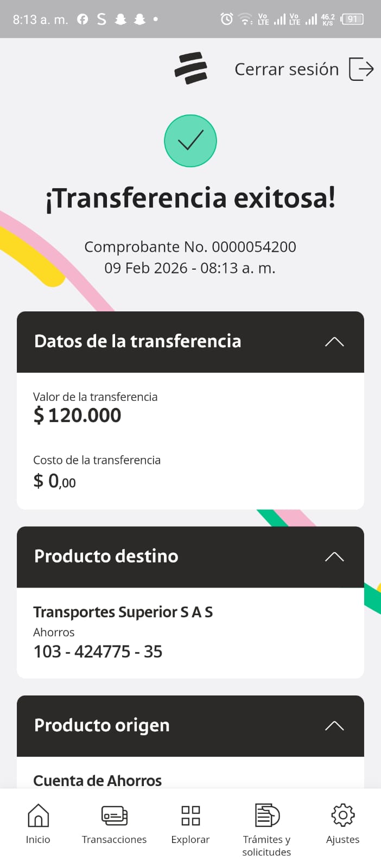Tap the logout arrow icon
The width and height of the screenshot is (381, 868).
point(361,69)
